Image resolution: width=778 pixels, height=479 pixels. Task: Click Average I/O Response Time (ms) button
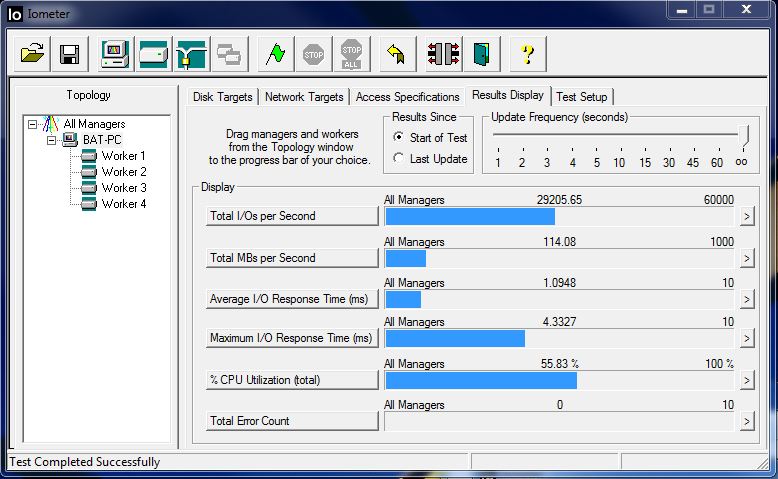click(292, 299)
